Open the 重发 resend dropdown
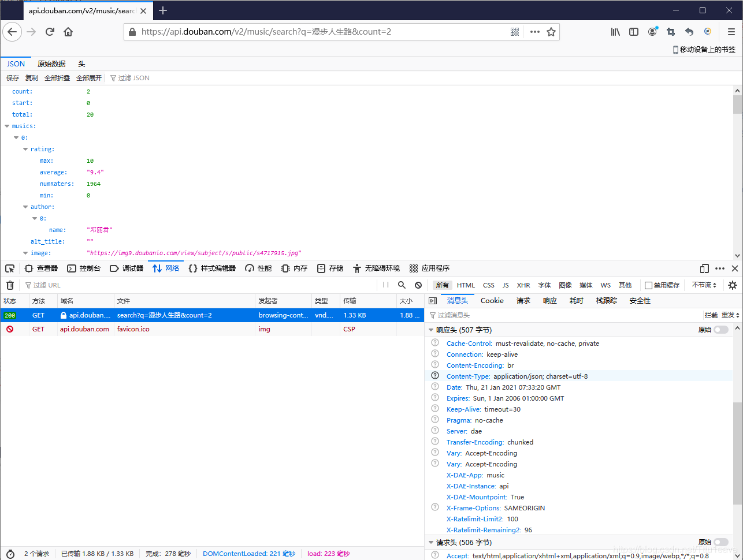The image size is (743, 560). pyautogui.click(x=730, y=315)
